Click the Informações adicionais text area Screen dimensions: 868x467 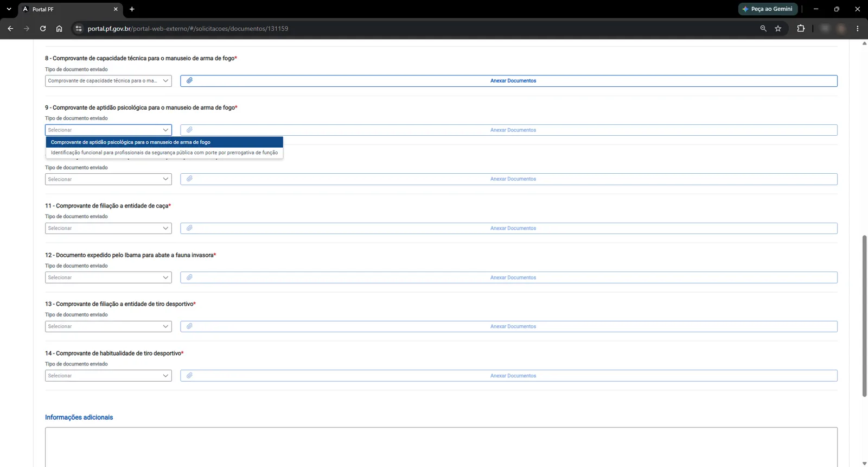click(441, 447)
